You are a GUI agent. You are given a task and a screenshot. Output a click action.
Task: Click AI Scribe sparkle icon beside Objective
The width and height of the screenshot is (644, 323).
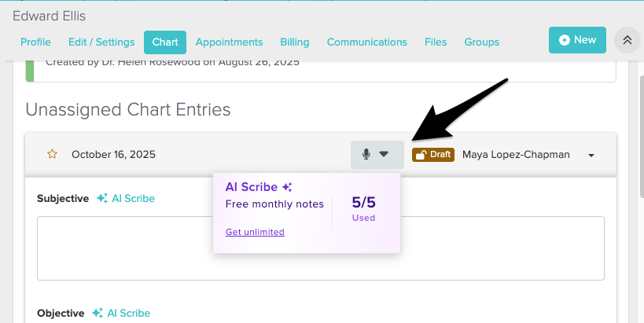pos(98,313)
